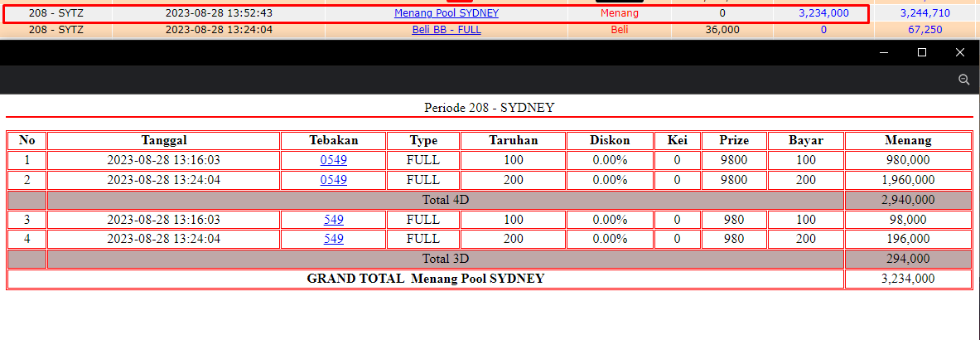Click the 67,250 balance in background table
This screenshot has height=340, width=980.
point(925,29)
